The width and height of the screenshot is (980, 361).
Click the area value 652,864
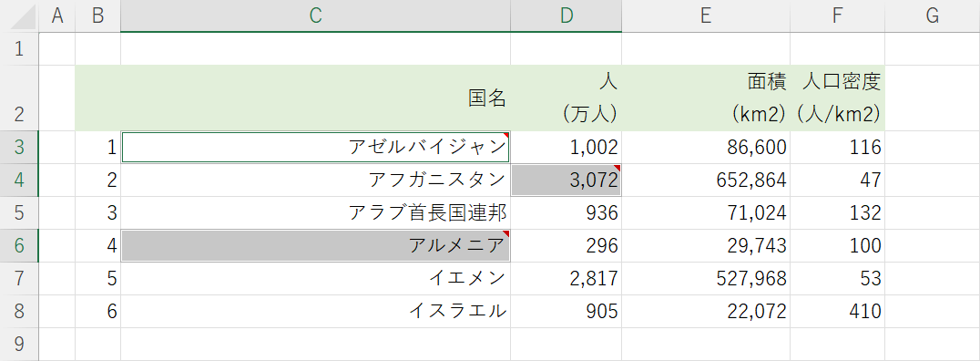[x=706, y=180]
